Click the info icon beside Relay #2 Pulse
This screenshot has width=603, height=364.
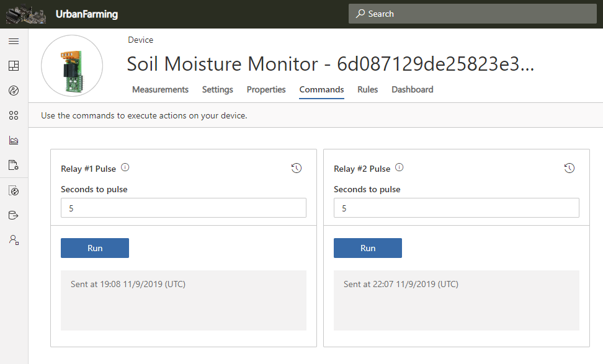(399, 168)
